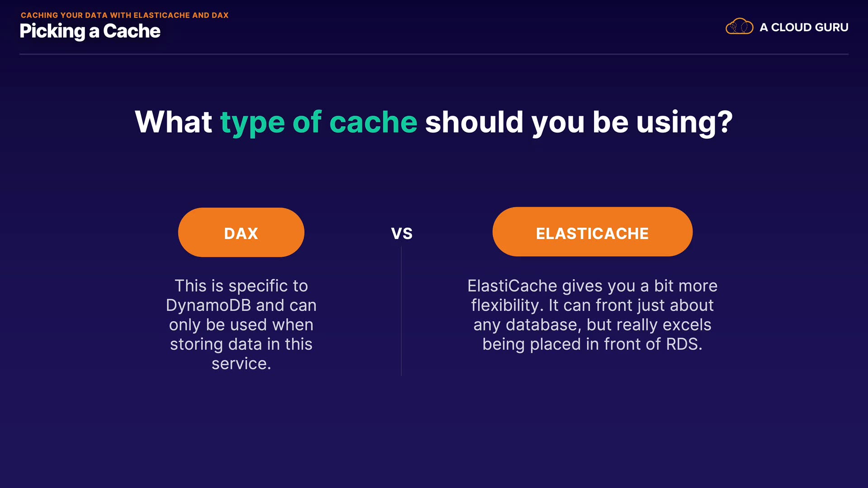The image size is (868, 488).
Task: Click the VS label between the options
Action: click(x=401, y=234)
